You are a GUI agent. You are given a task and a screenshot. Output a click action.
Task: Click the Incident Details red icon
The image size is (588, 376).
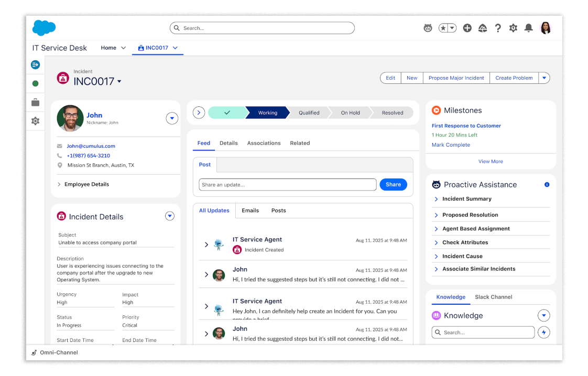(61, 216)
